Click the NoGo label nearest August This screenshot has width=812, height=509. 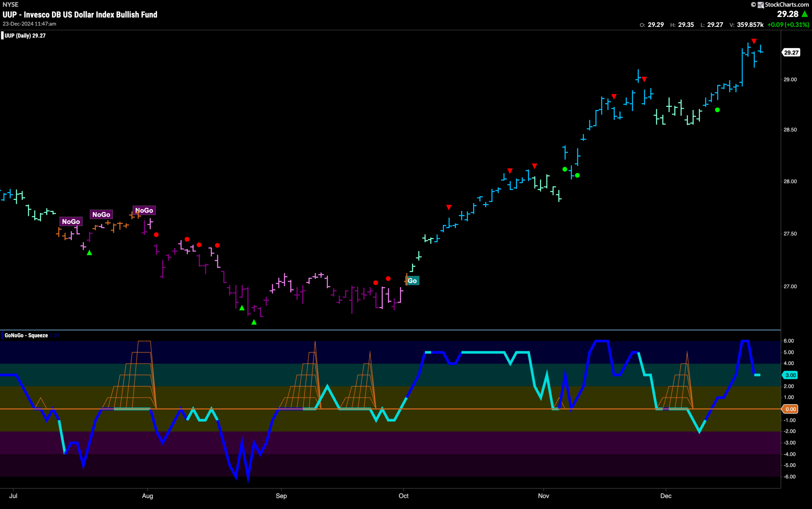144,210
